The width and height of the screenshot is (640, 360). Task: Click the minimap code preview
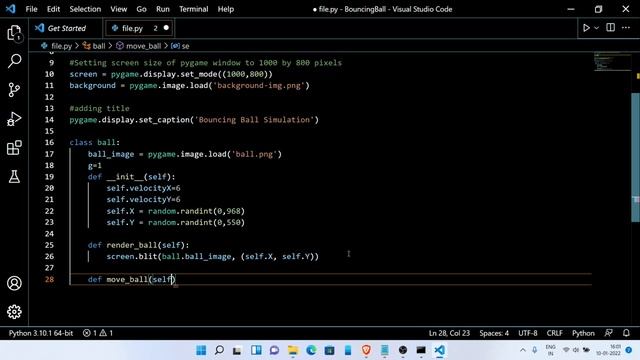(611, 62)
